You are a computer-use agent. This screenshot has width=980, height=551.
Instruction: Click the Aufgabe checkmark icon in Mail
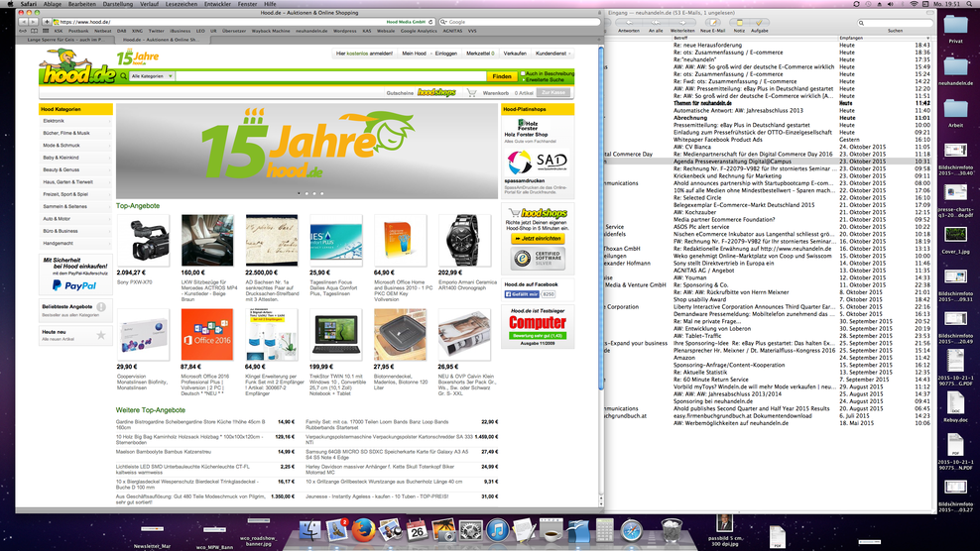click(x=760, y=23)
